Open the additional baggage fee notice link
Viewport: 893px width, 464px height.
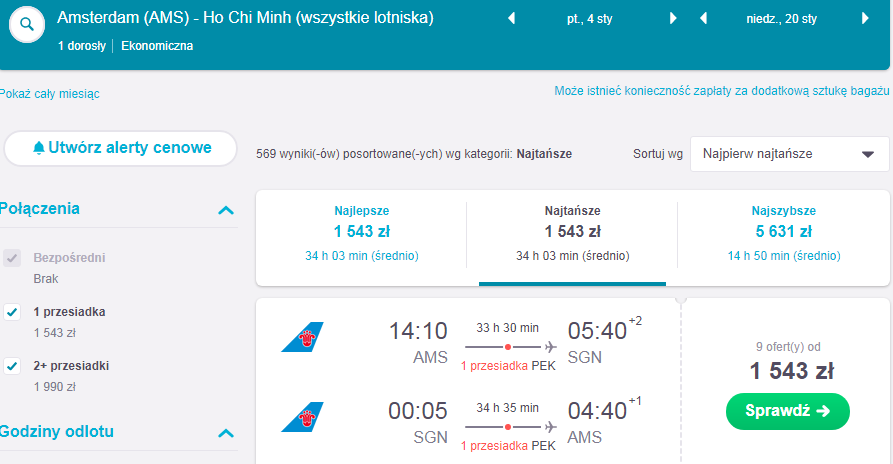point(722,91)
